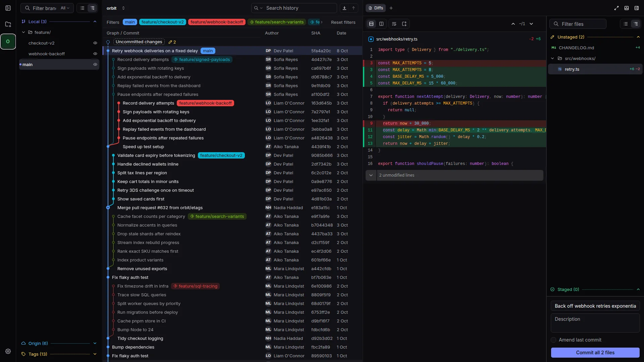Select CHANGELOG.md in unstaged files
This screenshot has width=644, height=362.
595,48
